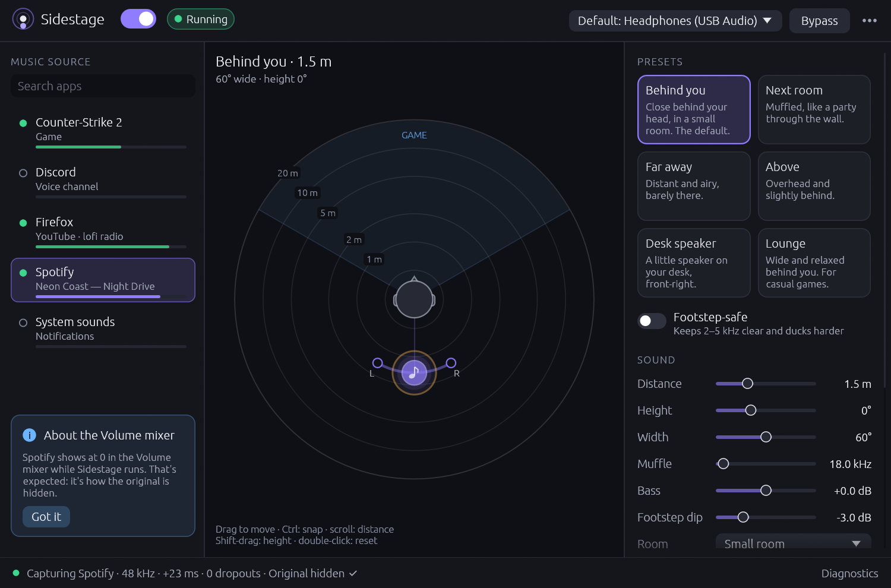
Task: Click the 1.5 m distance value
Action: [x=857, y=384]
